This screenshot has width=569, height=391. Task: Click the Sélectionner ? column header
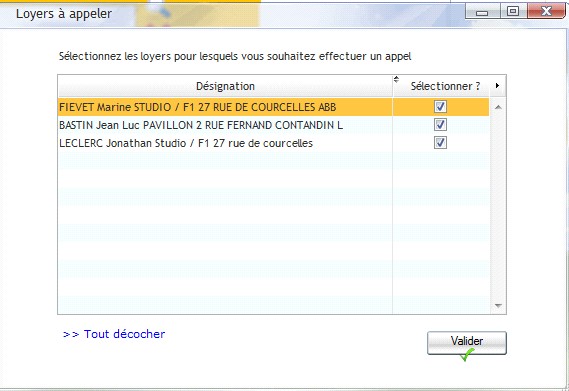click(445, 86)
